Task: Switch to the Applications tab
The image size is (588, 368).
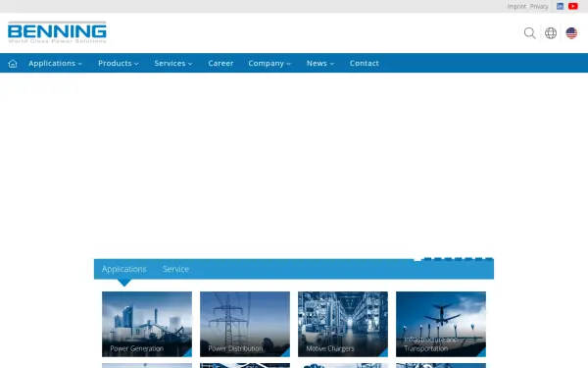Action: (124, 269)
